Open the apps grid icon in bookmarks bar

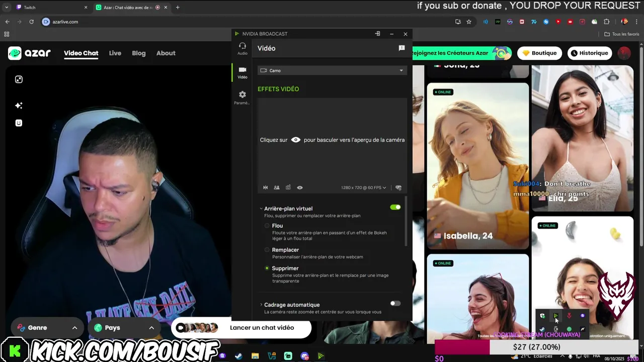coord(7,34)
